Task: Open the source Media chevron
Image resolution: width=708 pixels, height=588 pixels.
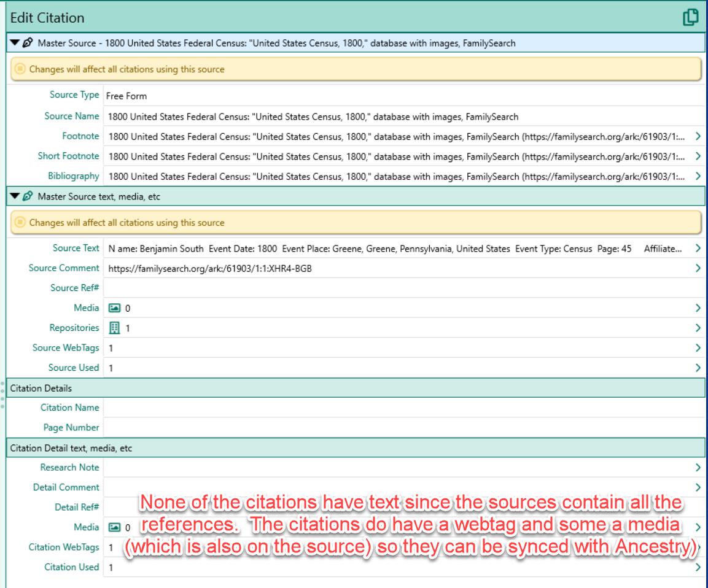Action: click(698, 308)
